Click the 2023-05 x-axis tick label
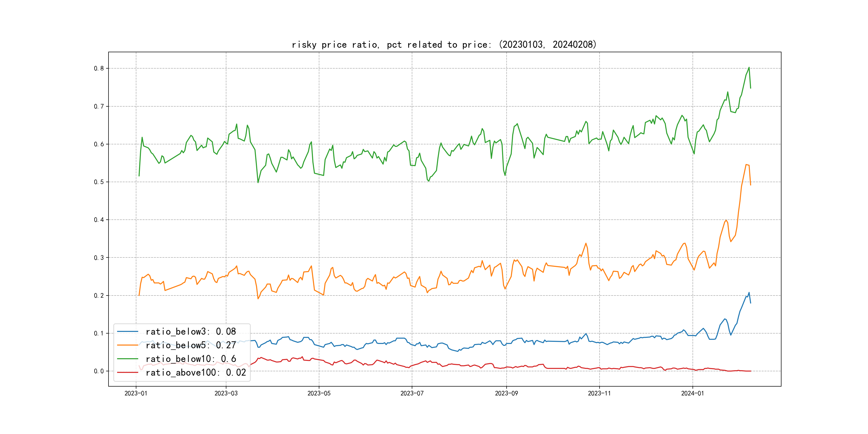 pos(319,393)
